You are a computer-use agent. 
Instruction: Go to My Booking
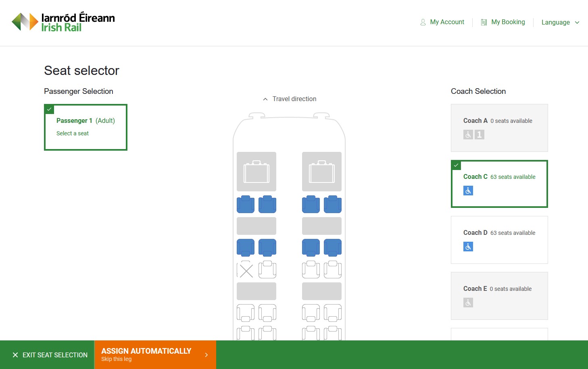[x=503, y=22]
